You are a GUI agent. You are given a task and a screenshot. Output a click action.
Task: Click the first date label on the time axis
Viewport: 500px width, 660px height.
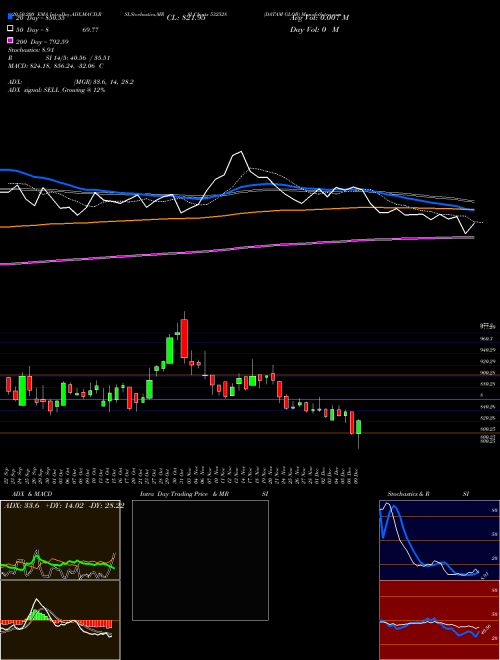pyautogui.click(x=7, y=474)
